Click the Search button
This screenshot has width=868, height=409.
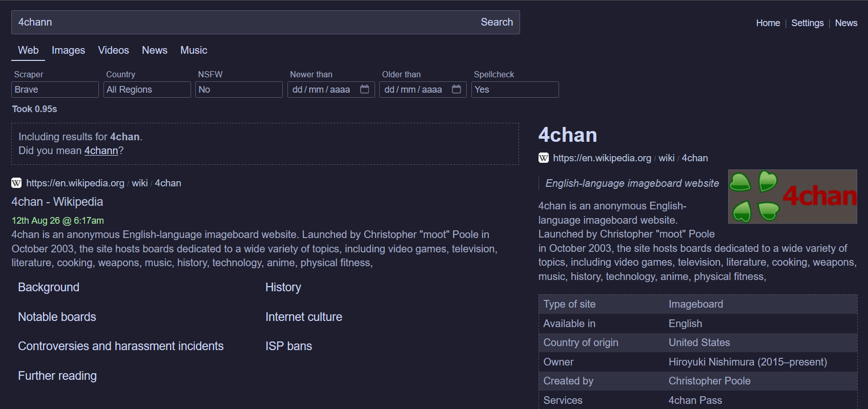pos(497,22)
